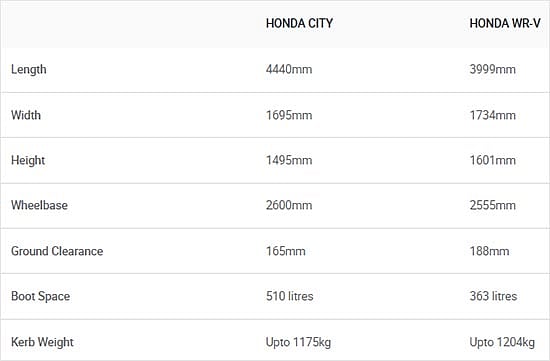Image resolution: width=550 pixels, height=361 pixels.
Task: Click the 188mm ground clearance value
Action: click(490, 251)
